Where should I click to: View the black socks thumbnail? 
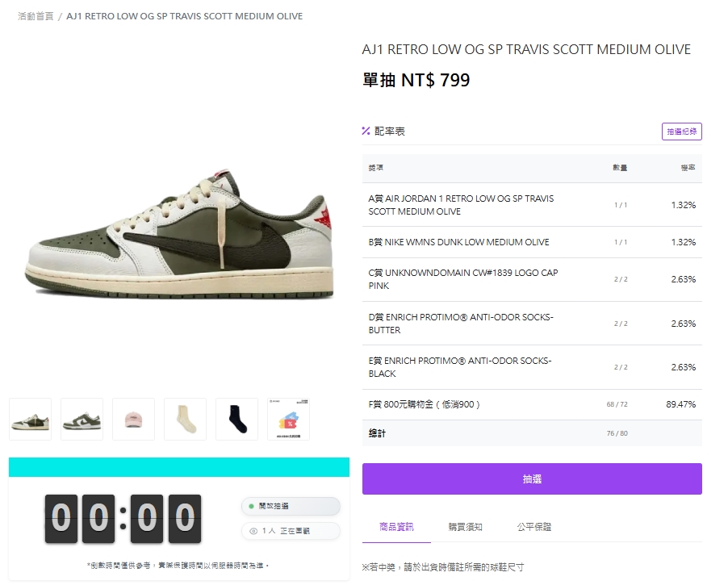pyautogui.click(x=236, y=420)
